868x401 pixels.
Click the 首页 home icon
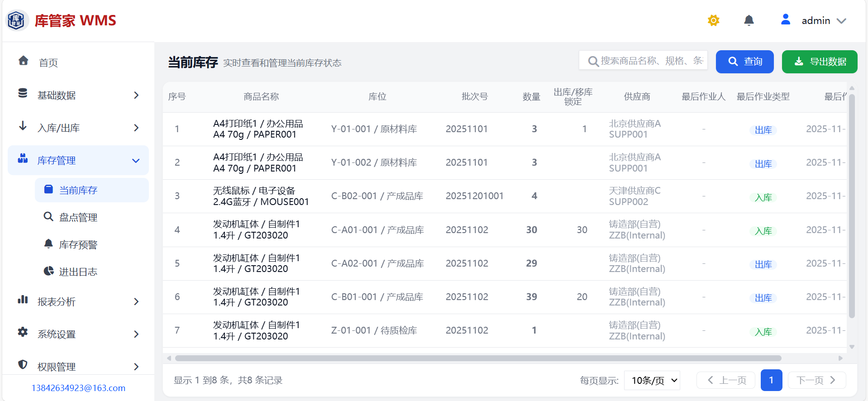click(x=24, y=61)
